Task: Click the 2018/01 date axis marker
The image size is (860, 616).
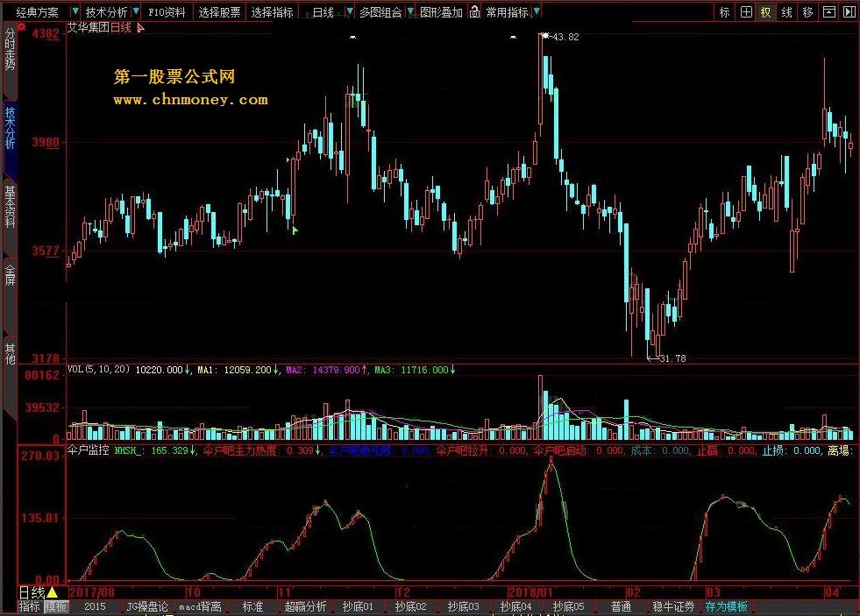Action: [530, 592]
